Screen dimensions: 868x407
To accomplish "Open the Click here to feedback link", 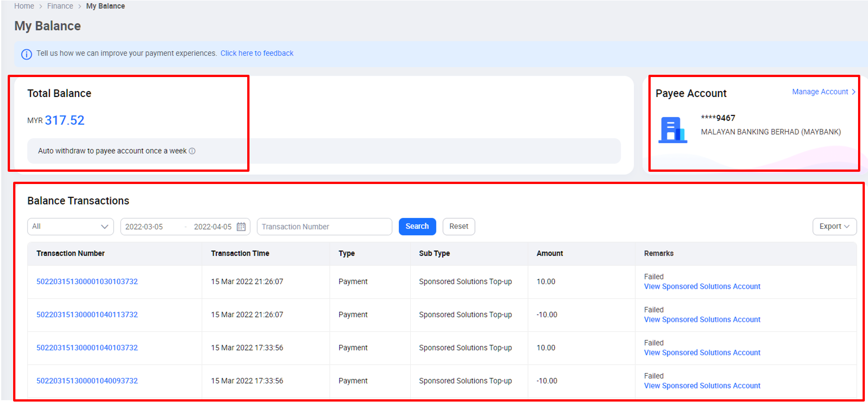I will click(257, 53).
